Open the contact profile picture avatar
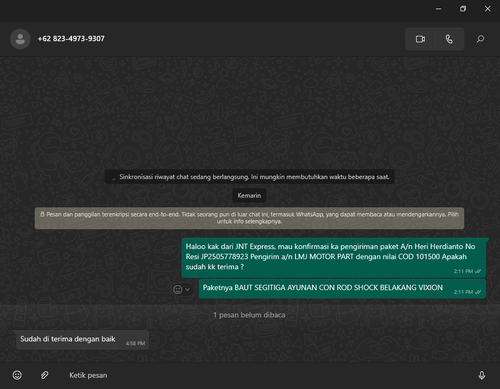 tap(20, 39)
